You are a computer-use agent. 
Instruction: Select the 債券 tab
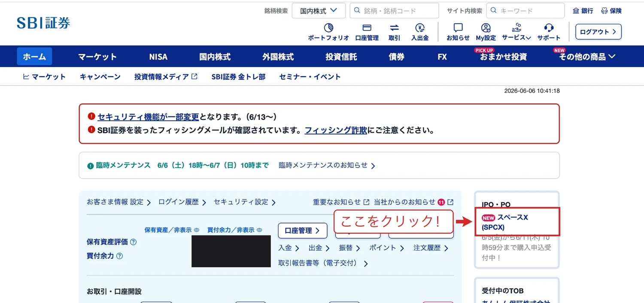[x=397, y=57]
